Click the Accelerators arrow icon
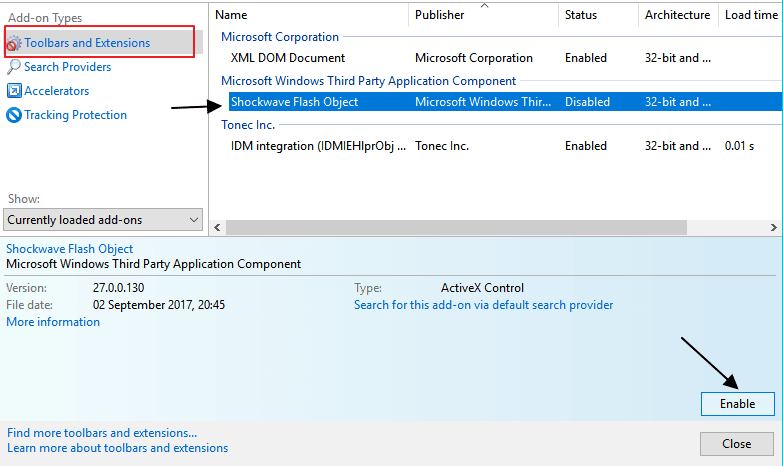 coord(14,91)
